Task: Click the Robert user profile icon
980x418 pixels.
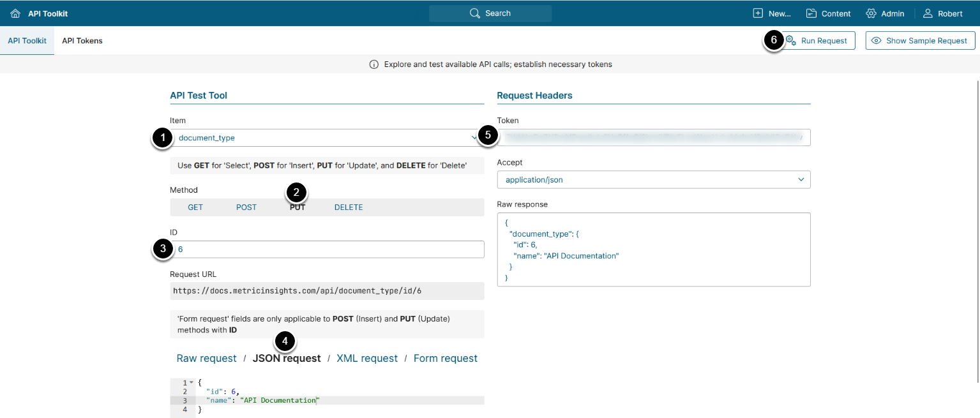Action: click(x=928, y=13)
